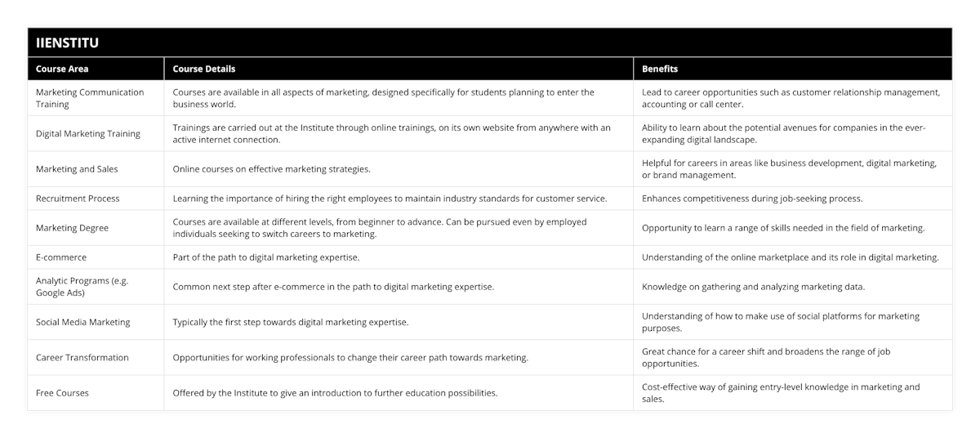The height and width of the screenshot is (438, 980).
Task: Select the Digital Marketing Training cell
Action: pos(88,134)
